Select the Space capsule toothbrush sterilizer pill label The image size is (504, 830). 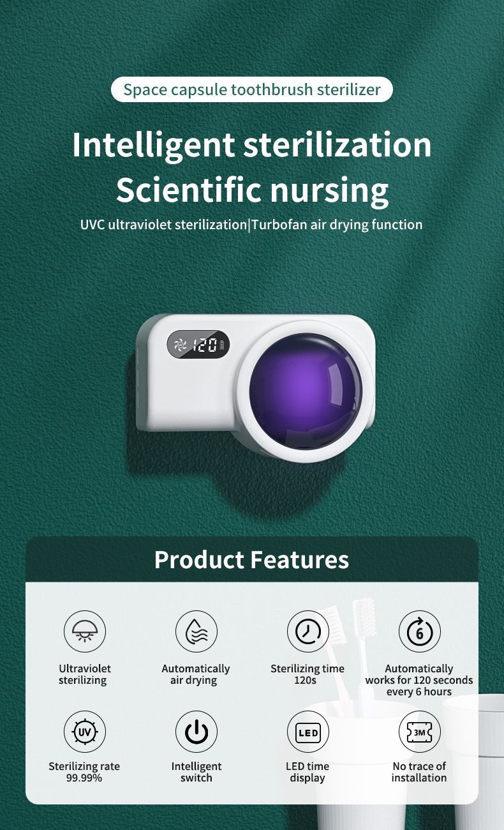(x=252, y=89)
